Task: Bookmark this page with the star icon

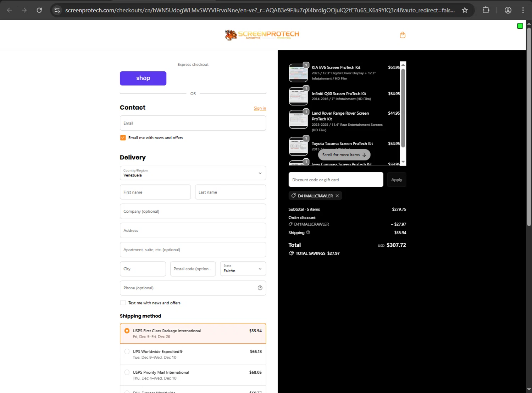Action: [465, 10]
